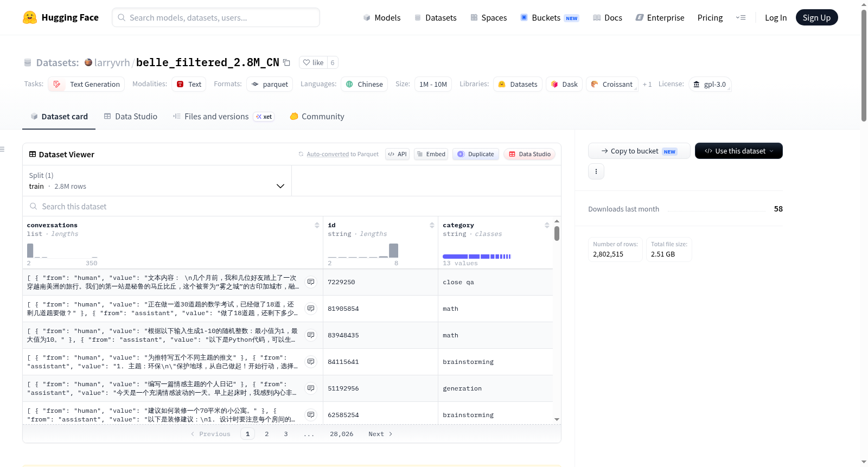Switch to Data Studio tab

[x=130, y=116]
